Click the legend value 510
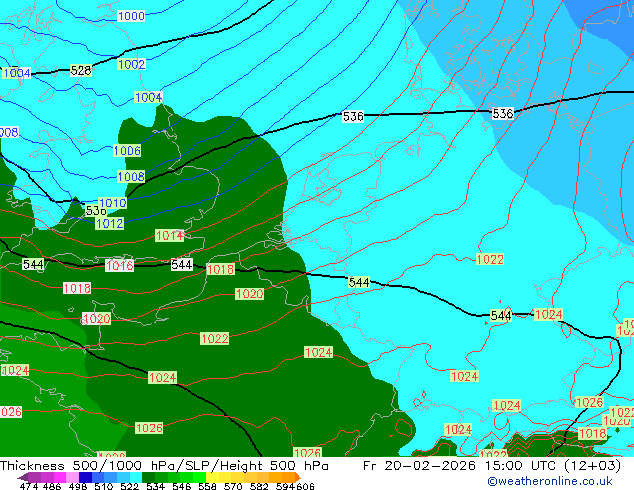The width and height of the screenshot is (634, 490). pyautogui.click(x=104, y=486)
